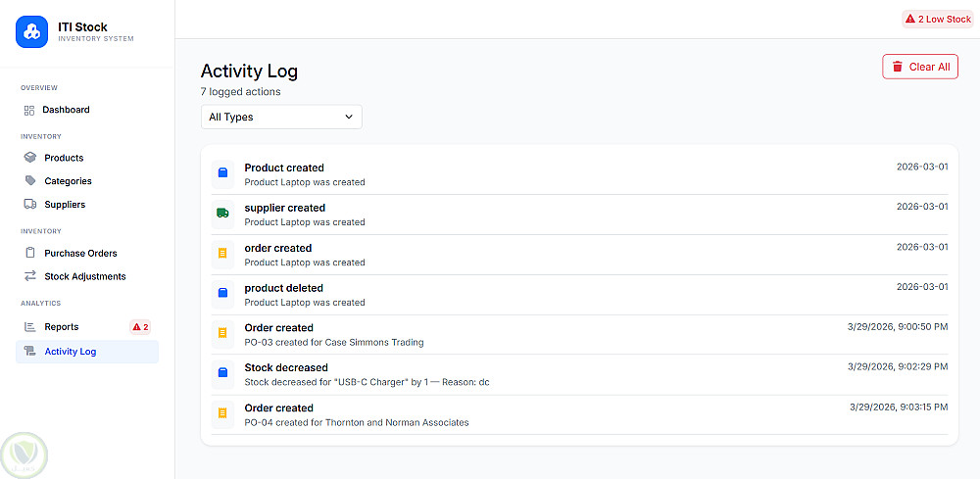
Task: Click the blue icon beside product deleted
Action: 222,293
